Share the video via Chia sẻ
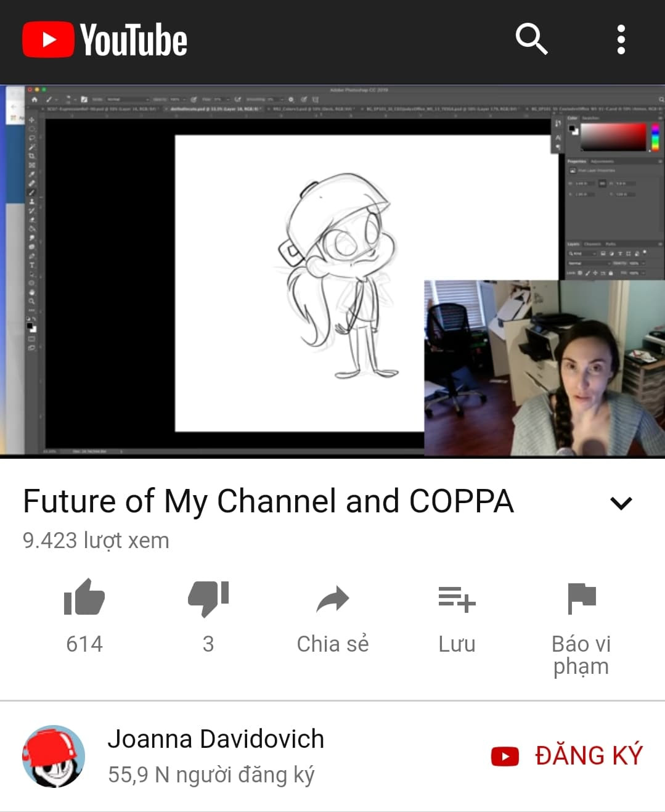The image size is (665, 812). (333, 617)
